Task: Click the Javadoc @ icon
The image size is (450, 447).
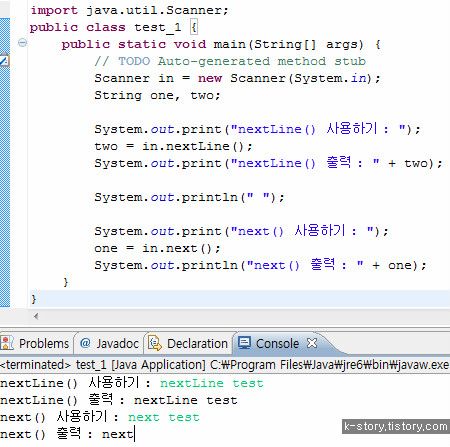Action: pos(85,343)
